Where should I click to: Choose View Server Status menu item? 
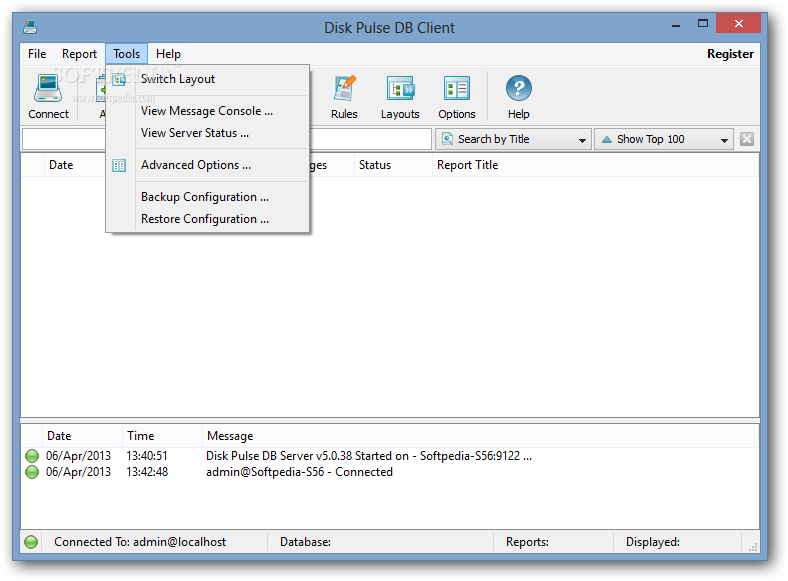click(208, 133)
